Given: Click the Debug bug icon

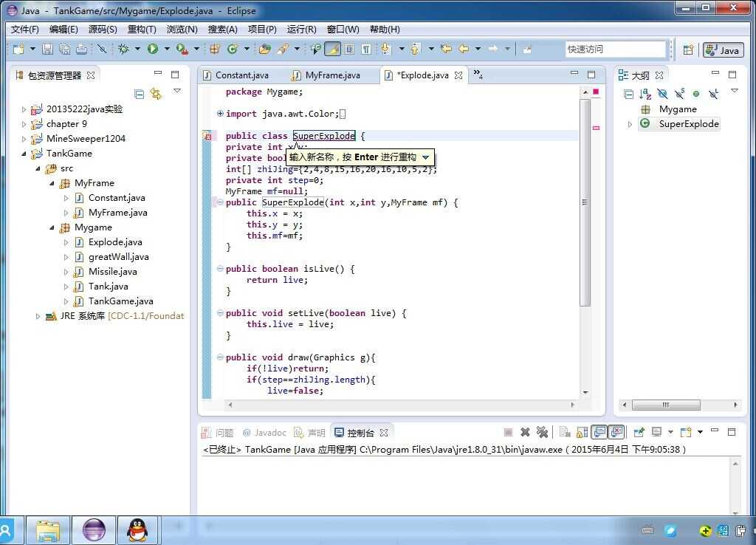Looking at the screenshot, I should tap(123, 49).
